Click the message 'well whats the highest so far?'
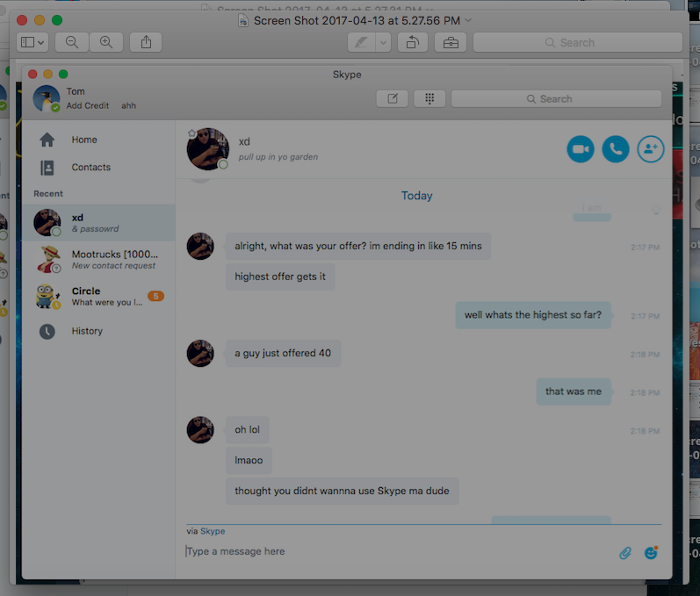 pos(533,315)
